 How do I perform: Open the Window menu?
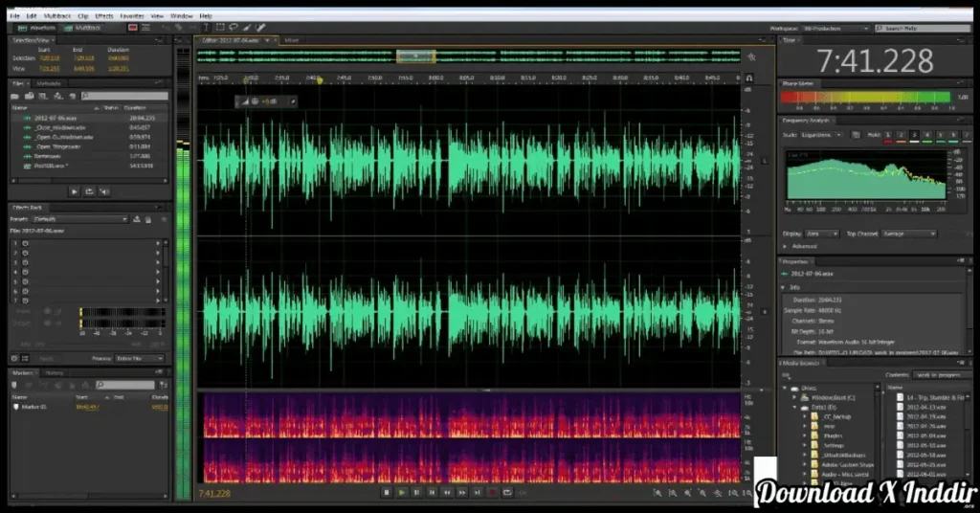pyautogui.click(x=181, y=15)
